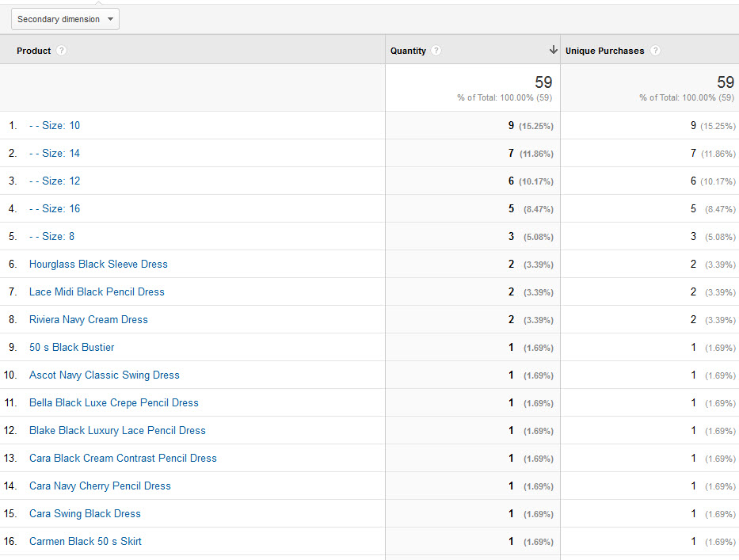Click the Product column header

point(33,51)
